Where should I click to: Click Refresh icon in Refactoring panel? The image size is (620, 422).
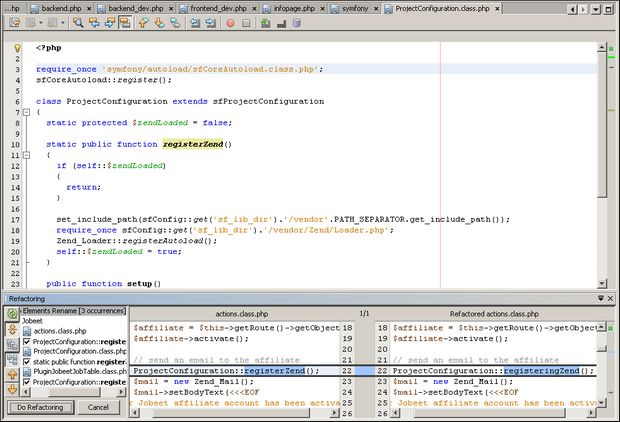[x=12, y=314]
